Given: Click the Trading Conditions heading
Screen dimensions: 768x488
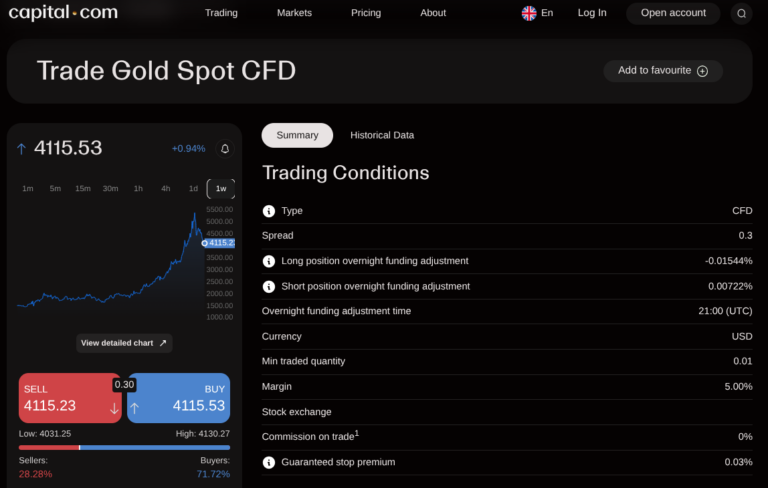Looking at the screenshot, I should click(345, 173).
